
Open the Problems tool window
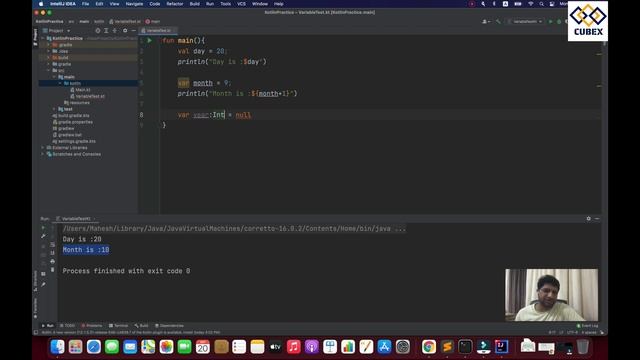point(92,326)
